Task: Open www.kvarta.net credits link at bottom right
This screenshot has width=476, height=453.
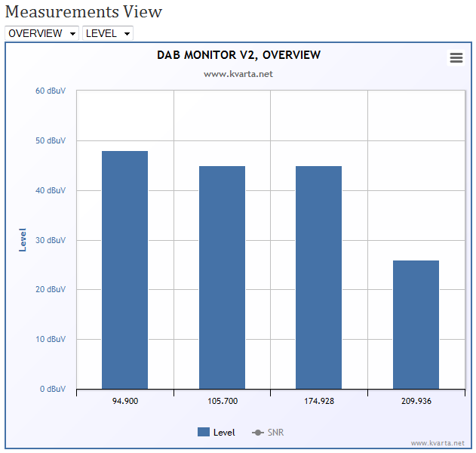Action: (438, 443)
